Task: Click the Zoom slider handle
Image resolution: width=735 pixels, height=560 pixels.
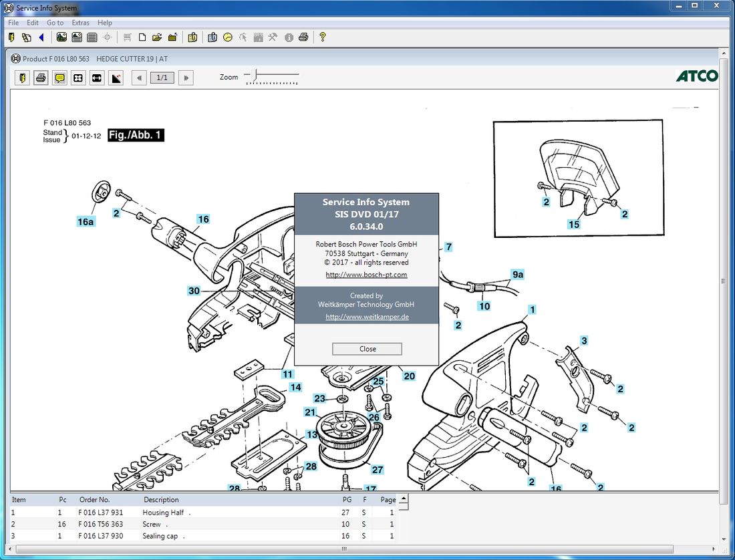Action: pos(253,76)
